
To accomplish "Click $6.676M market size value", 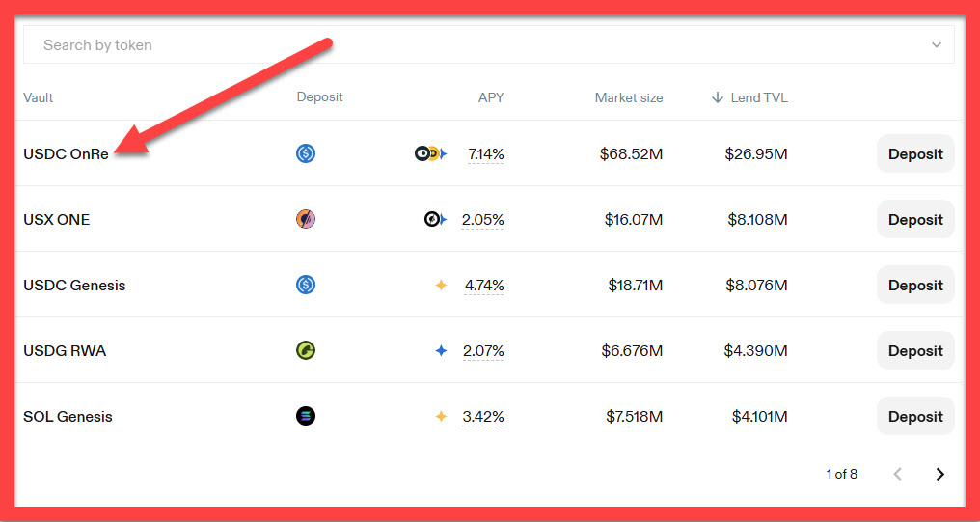I will click(632, 350).
